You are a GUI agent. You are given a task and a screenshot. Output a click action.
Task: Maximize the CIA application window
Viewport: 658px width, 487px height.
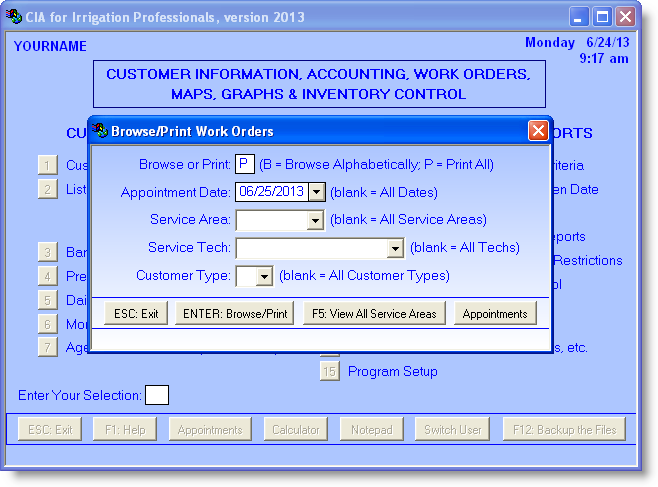(x=602, y=16)
